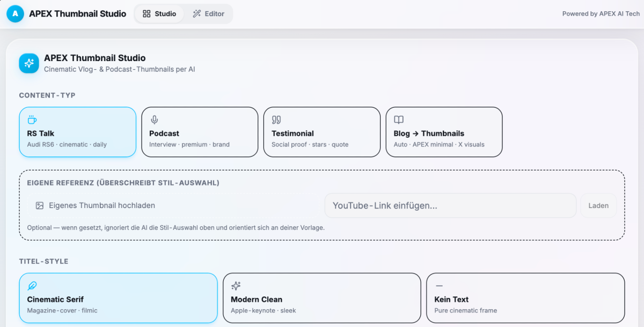Focus the YouTube-Link einfügen field
The width and height of the screenshot is (644, 327).
[451, 205]
